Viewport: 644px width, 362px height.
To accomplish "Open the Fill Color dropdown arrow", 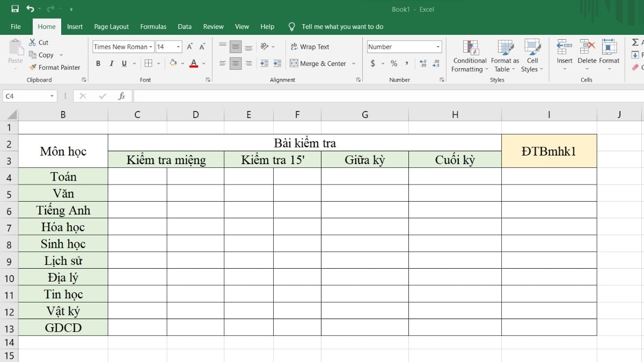I will [x=181, y=63].
